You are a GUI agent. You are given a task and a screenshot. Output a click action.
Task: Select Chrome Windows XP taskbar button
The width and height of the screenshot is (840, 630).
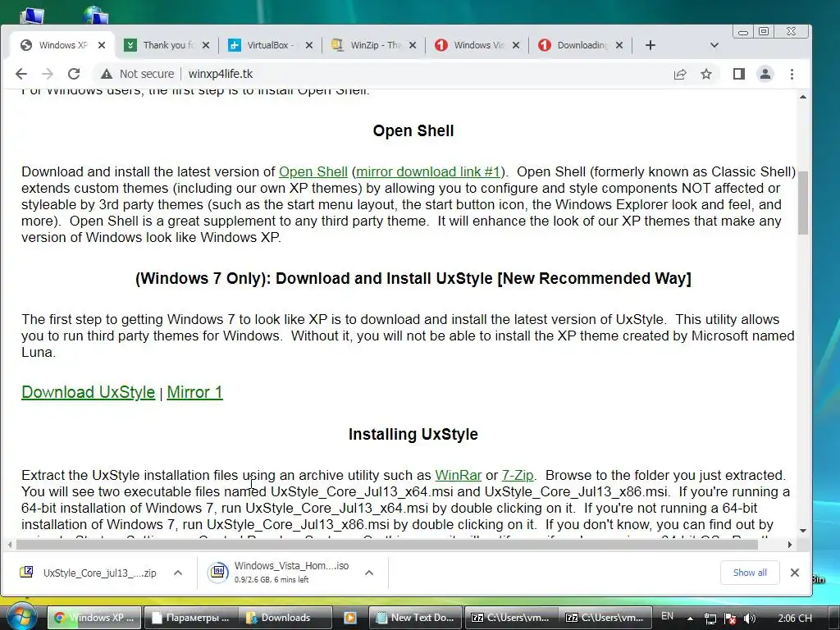pyautogui.click(x=95, y=618)
